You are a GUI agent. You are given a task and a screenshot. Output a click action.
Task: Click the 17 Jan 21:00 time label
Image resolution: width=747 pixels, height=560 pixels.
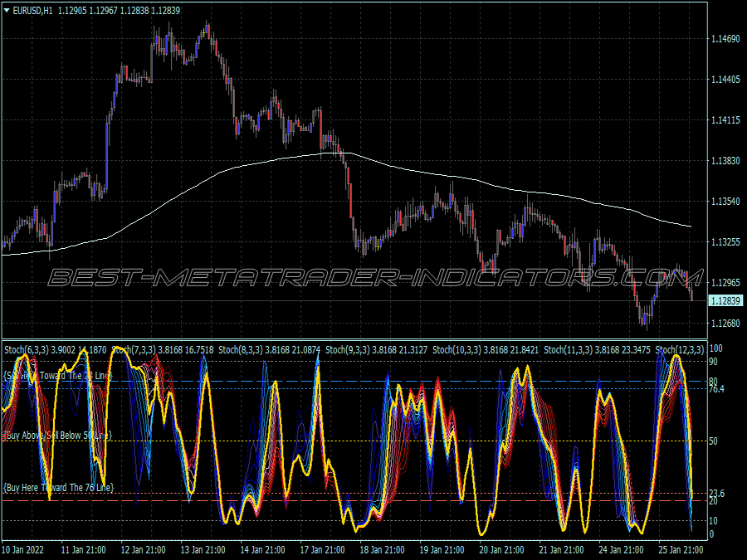tap(323, 549)
